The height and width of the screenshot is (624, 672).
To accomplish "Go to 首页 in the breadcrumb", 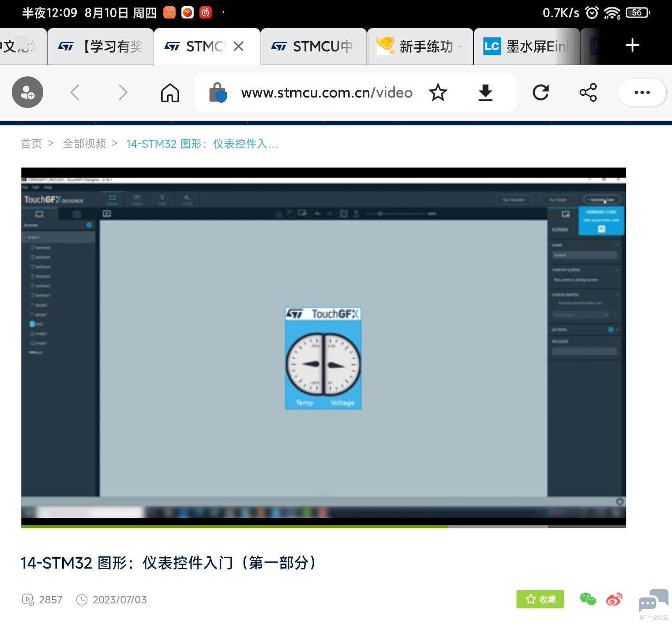I will 31,144.
